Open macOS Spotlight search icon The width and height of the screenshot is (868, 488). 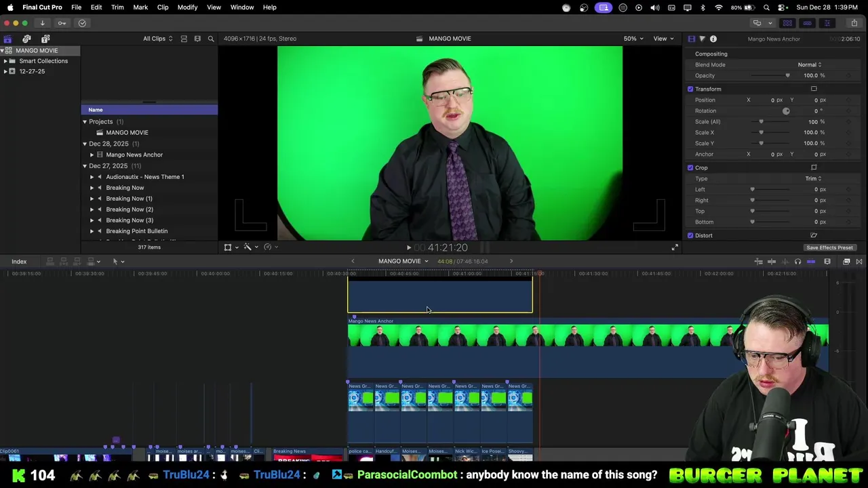(766, 7)
